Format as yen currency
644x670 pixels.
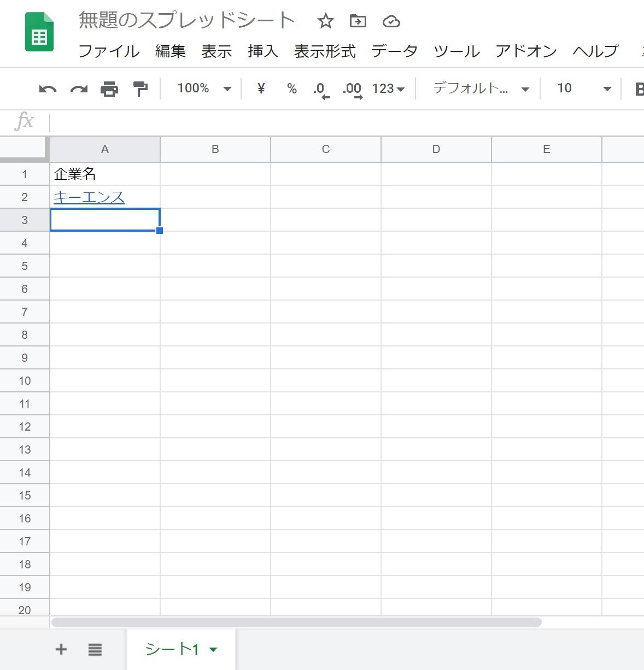[x=261, y=89]
